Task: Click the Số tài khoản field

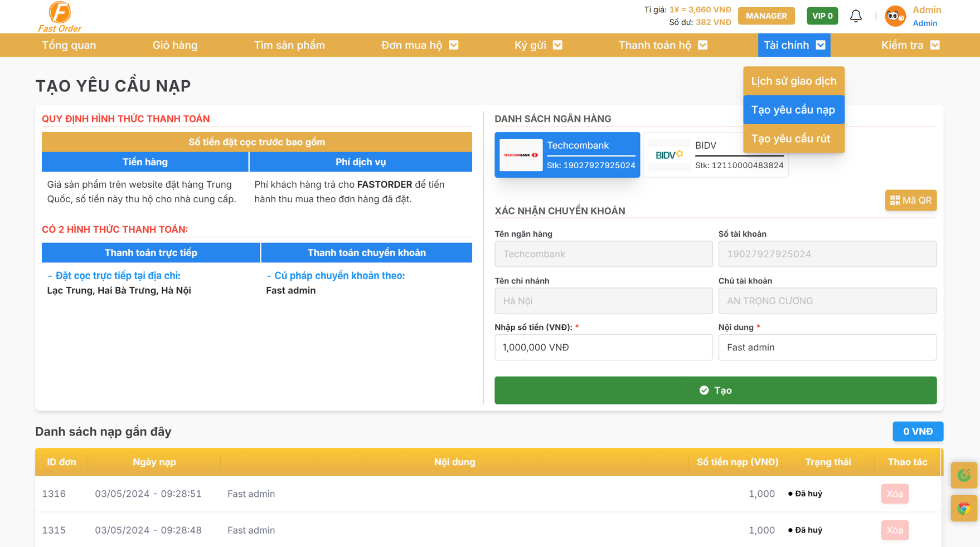Action: tap(827, 254)
